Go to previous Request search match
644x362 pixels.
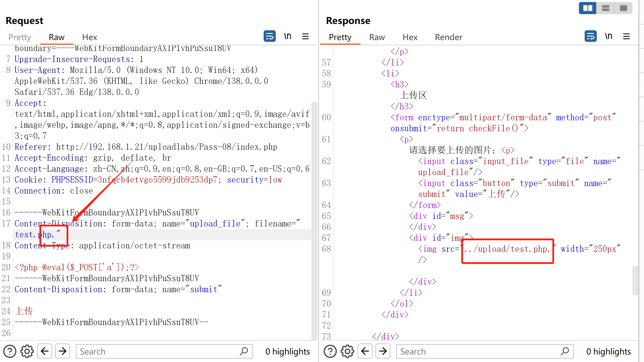[45, 351]
